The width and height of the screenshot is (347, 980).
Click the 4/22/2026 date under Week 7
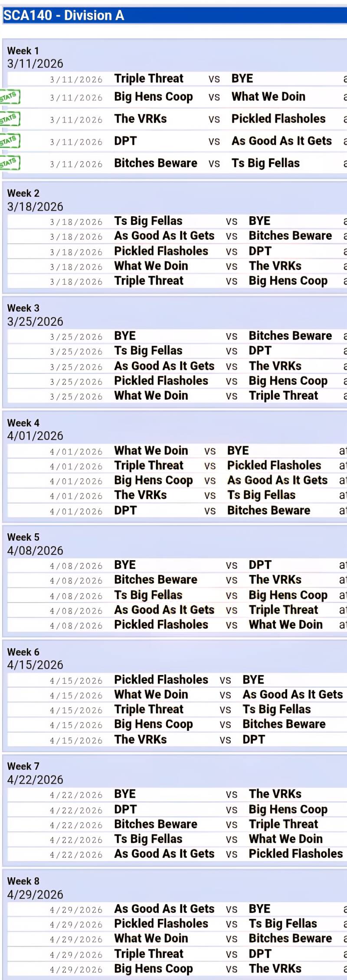point(35,780)
